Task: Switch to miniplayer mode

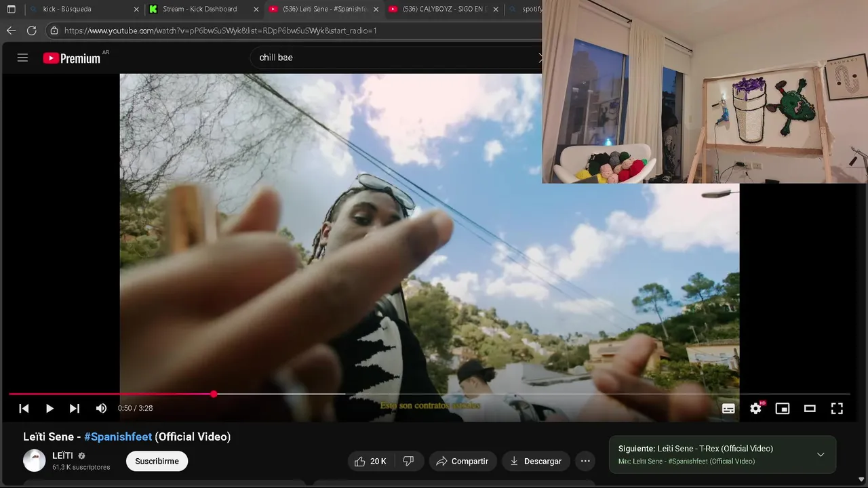Action: (x=783, y=408)
